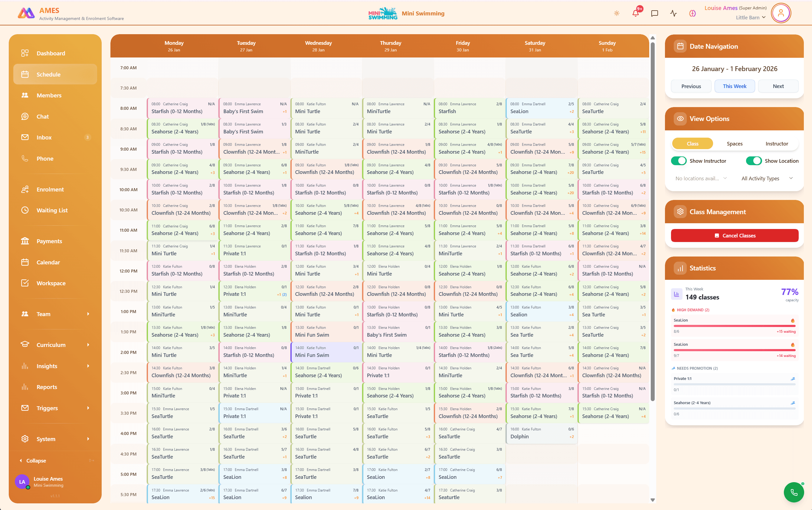This screenshot has width=812, height=510.
Task: Click the 77% capacity statistic
Action: click(x=789, y=294)
